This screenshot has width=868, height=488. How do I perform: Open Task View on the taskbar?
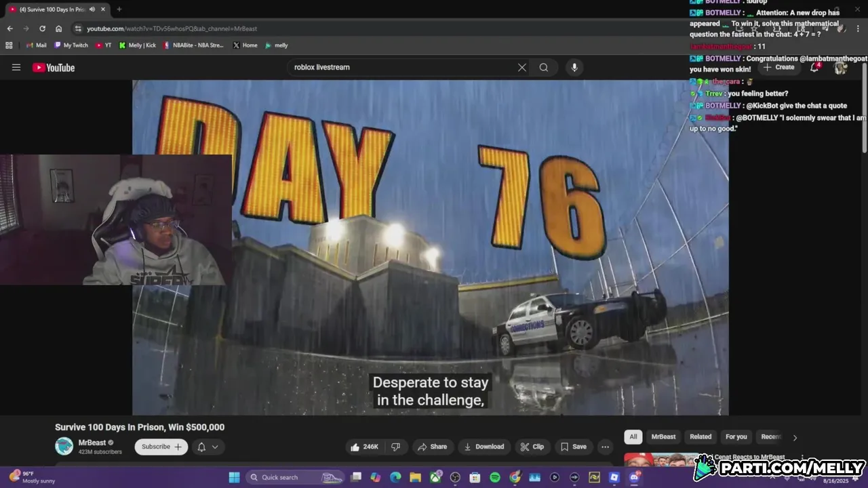point(356,477)
